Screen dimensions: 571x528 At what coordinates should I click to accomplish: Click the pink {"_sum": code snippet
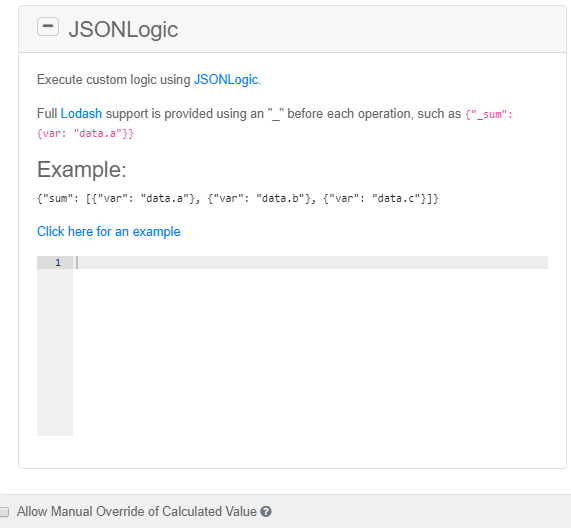pyautogui.click(x=489, y=114)
